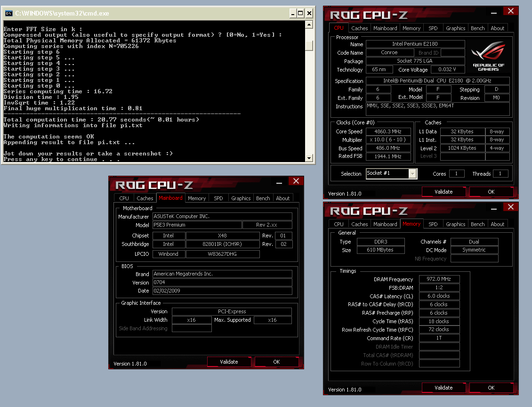This screenshot has width=532, height=407.
Task: Open Graphics tab in Memory window
Action: pos(455,224)
